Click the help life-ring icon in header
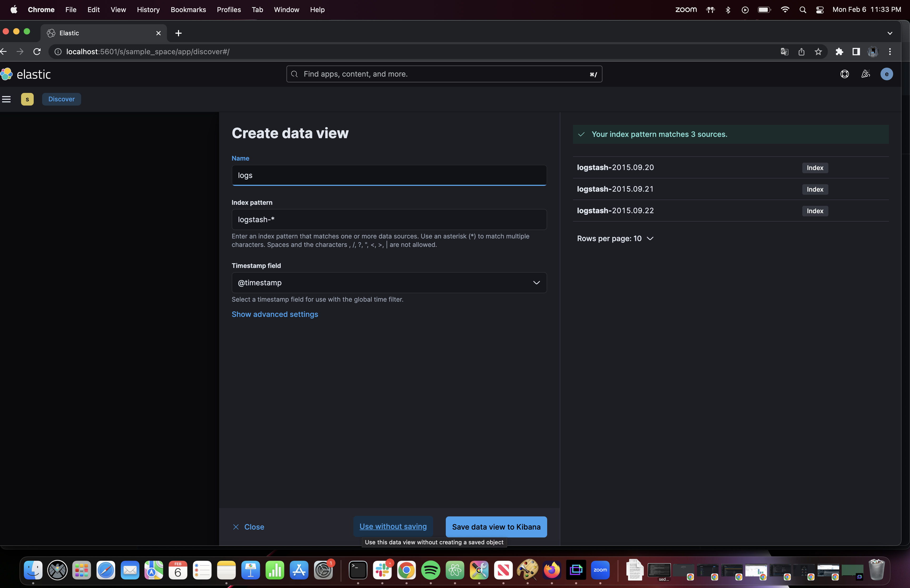 [844, 74]
